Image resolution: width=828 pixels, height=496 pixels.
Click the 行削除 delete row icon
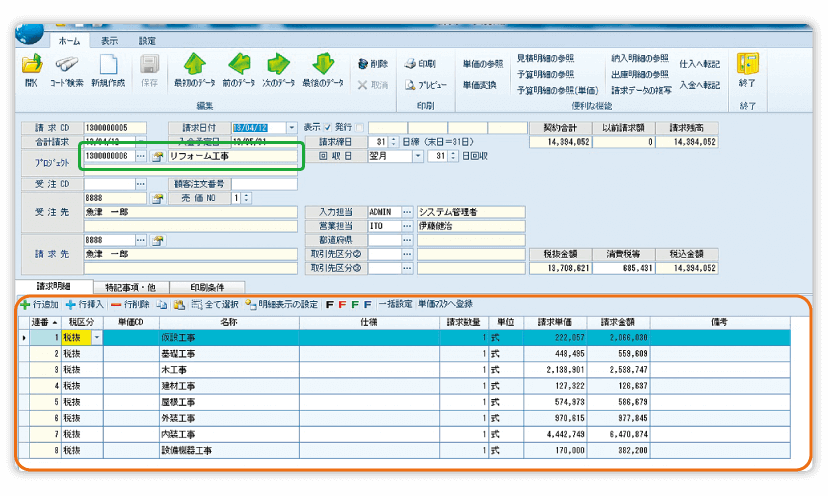(116, 305)
